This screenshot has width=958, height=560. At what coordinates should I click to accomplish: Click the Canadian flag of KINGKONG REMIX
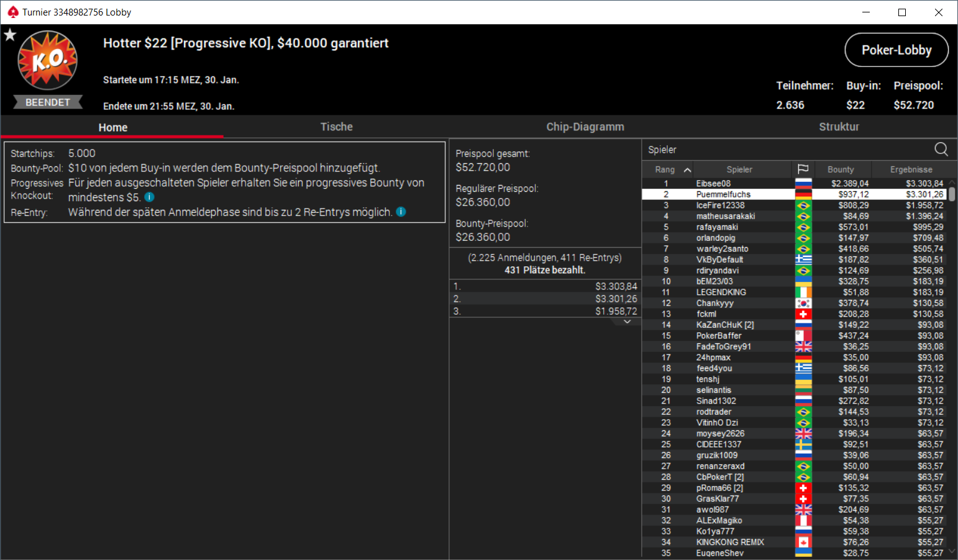(803, 542)
